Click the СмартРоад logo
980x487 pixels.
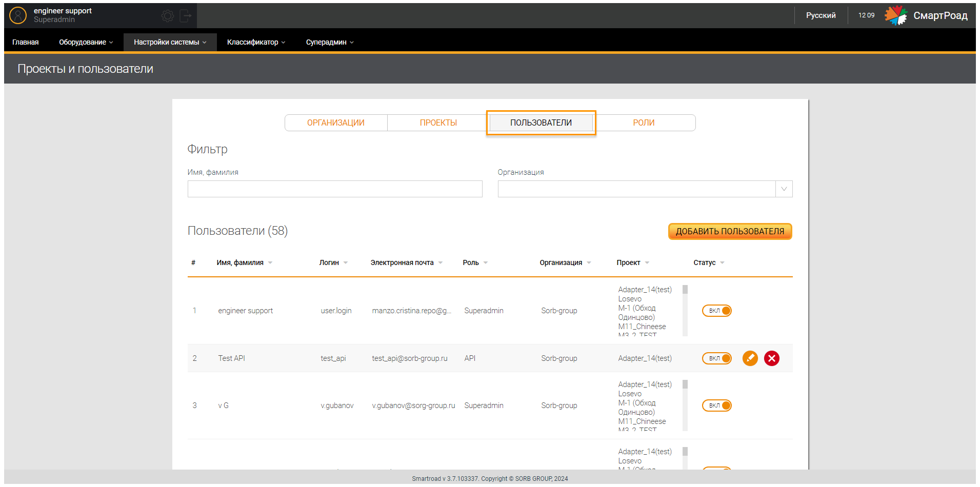[926, 15]
